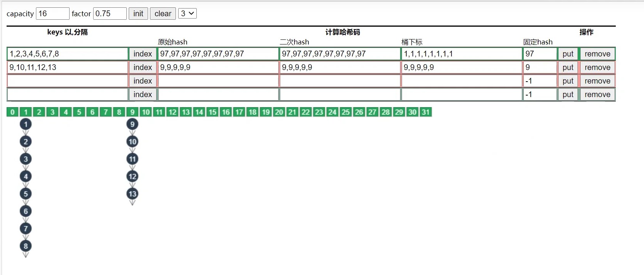This screenshot has width=644, height=275.
Task: Focus the factor input field
Action: 110,14
